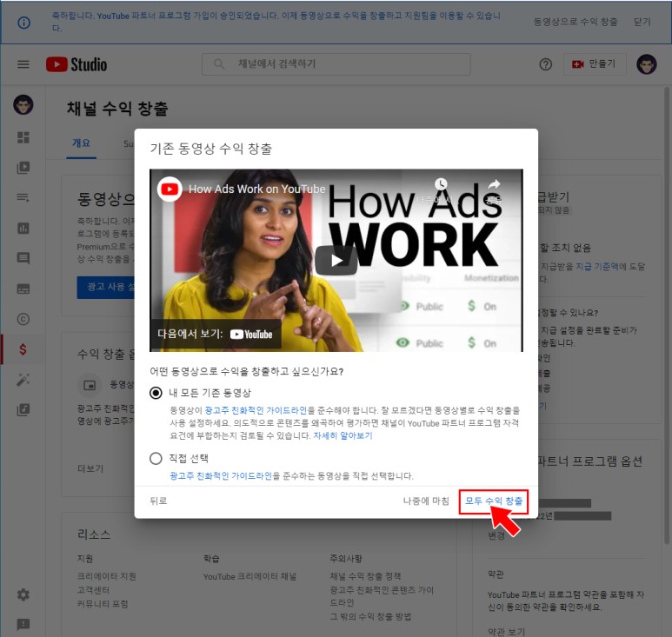Open the '크리에이터 지원' resource link
Image resolution: width=672 pixels, height=637 pixels.
[107, 576]
